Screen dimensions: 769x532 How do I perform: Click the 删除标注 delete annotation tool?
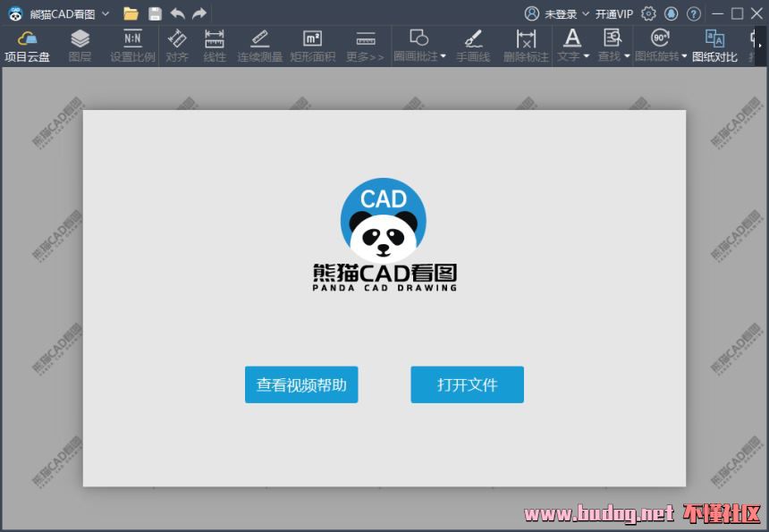point(526,46)
